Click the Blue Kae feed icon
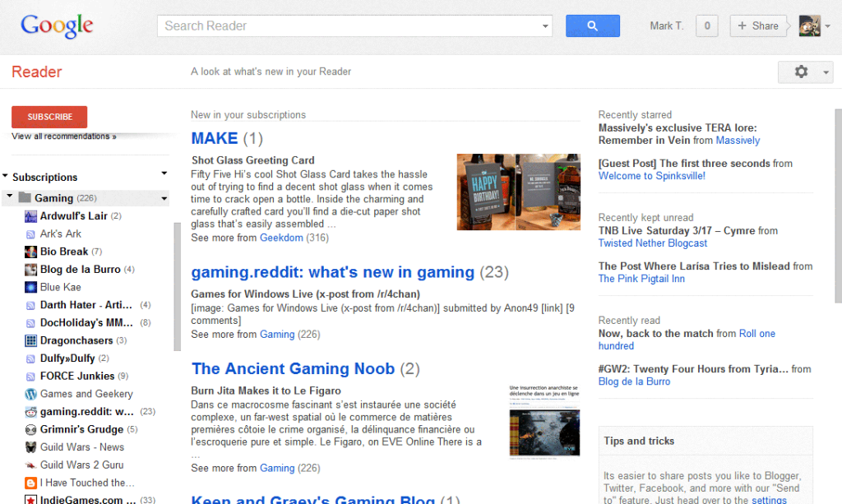Viewport: 842px width, 504px height. [30, 287]
